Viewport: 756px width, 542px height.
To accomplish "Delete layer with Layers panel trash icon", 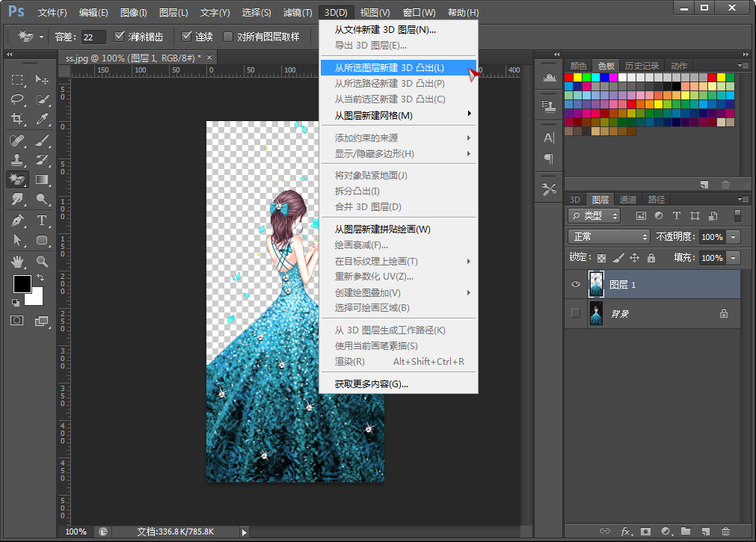I will click(724, 532).
